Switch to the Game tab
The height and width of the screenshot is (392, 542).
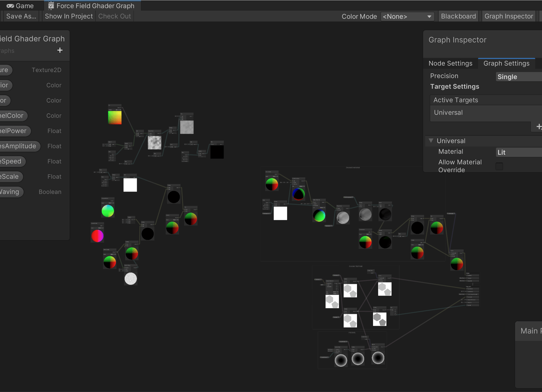20,6
